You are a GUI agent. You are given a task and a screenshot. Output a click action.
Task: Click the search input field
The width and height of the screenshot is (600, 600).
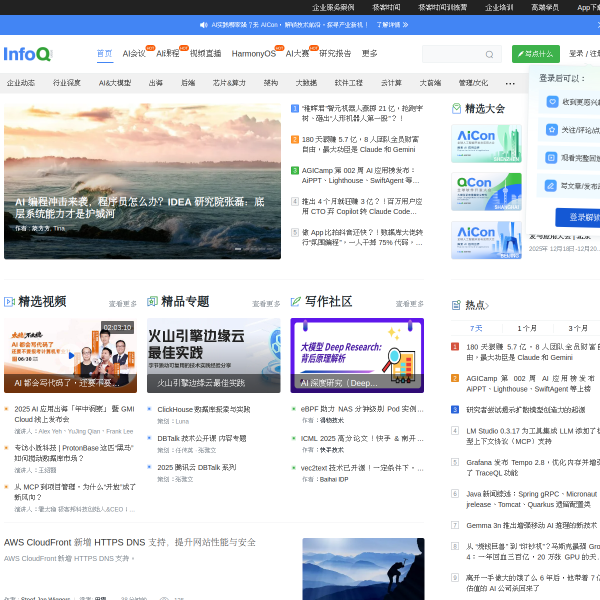(461, 54)
